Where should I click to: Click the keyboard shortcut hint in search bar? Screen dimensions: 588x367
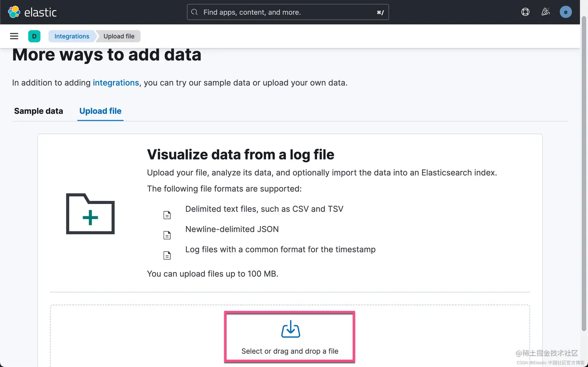[380, 12]
